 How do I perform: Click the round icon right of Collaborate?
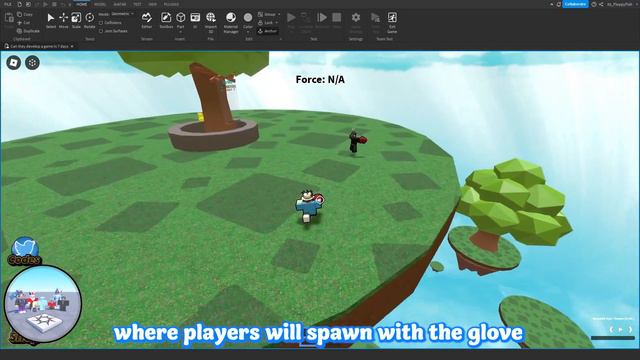594,4
